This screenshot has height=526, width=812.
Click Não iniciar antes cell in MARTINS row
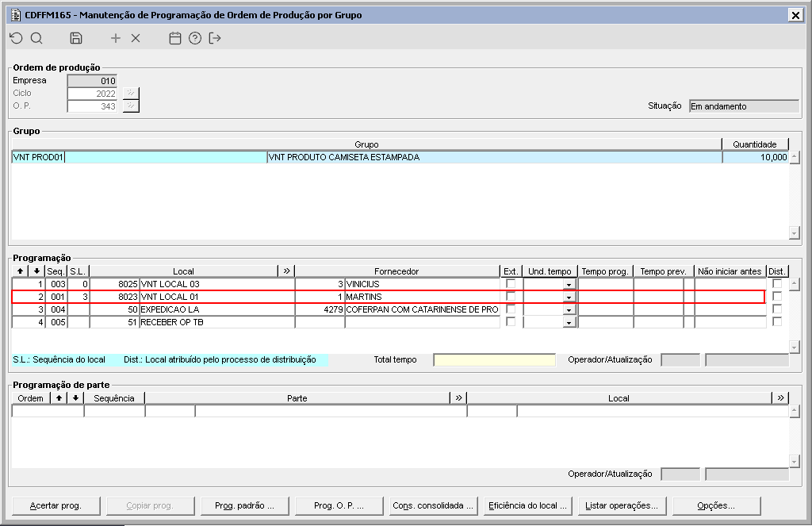click(730, 297)
